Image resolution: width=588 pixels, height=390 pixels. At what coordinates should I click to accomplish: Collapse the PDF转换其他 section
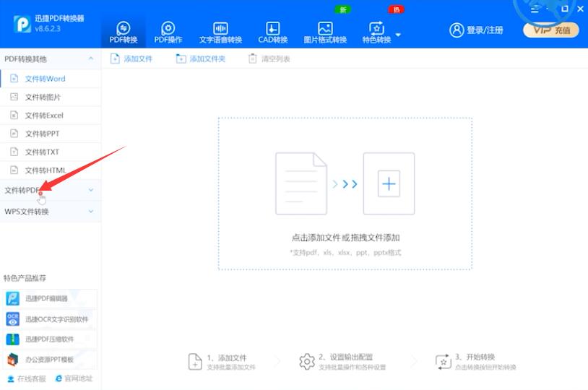tap(91, 58)
